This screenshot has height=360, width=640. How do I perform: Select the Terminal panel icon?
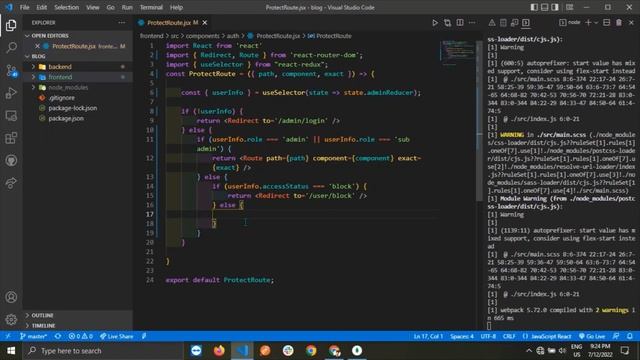click(x=526, y=23)
